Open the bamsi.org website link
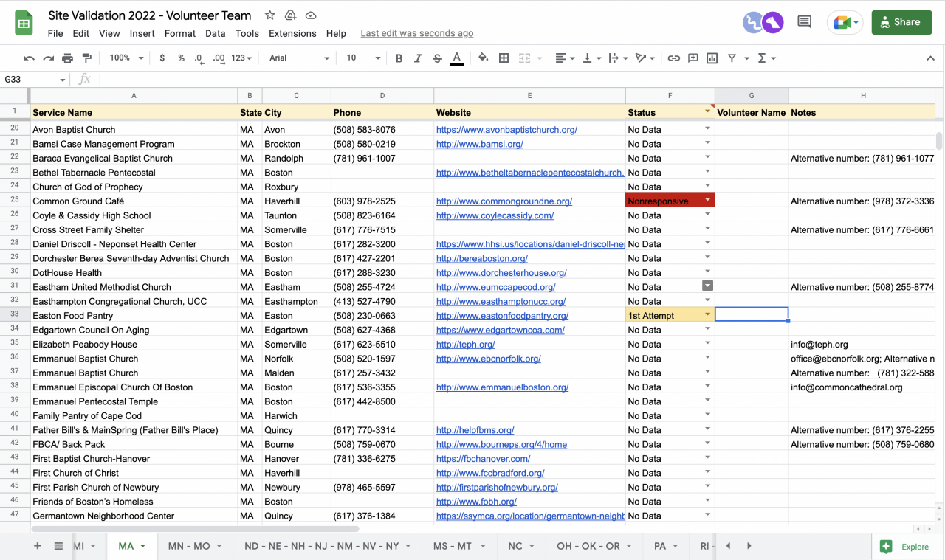This screenshot has width=945, height=560. [x=479, y=144]
